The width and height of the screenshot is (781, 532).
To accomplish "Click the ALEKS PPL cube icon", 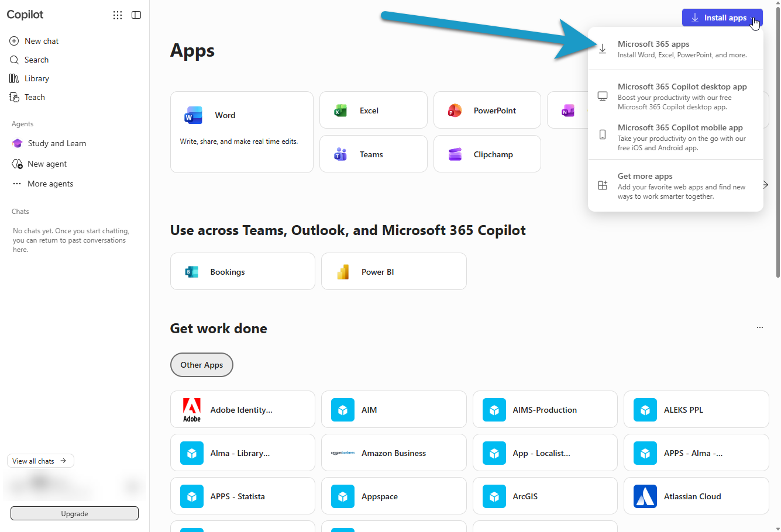I will (645, 410).
